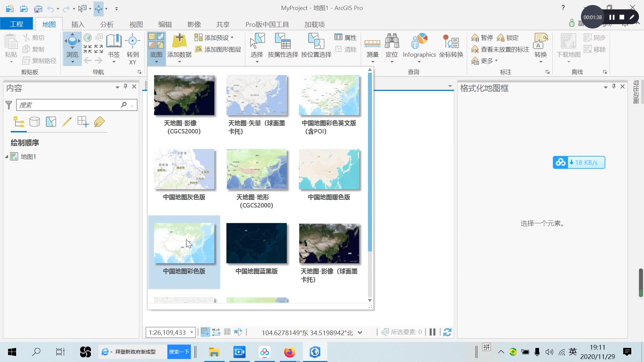The image size is (644, 362).
Task: Show the list by data source icon
Action: coord(35,122)
